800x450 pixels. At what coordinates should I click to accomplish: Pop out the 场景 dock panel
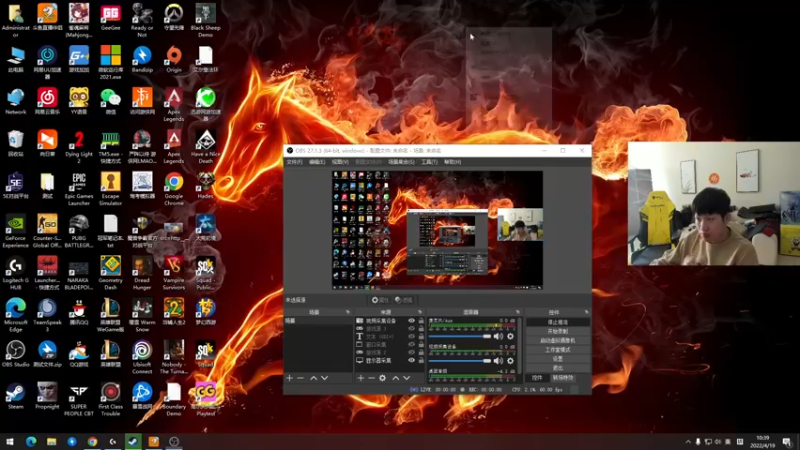pos(348,312)
